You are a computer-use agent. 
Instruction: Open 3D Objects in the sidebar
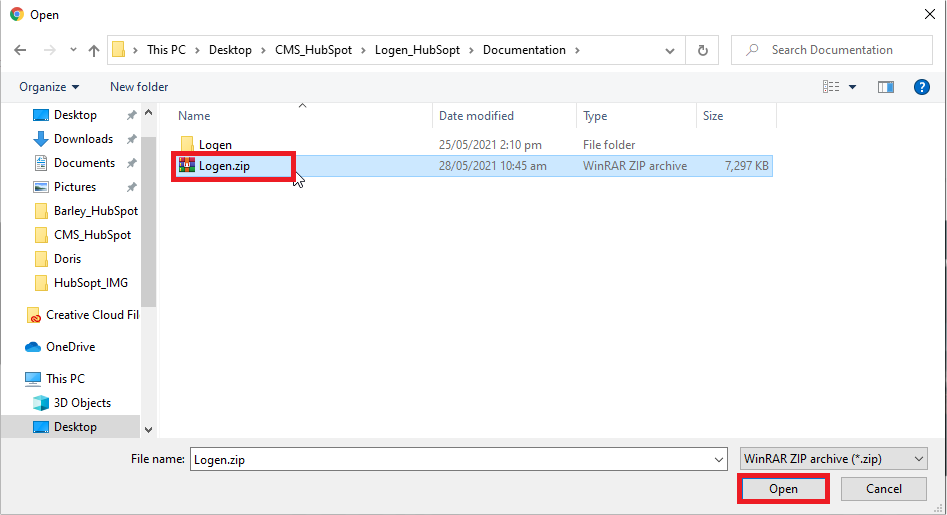pos(82,403)
